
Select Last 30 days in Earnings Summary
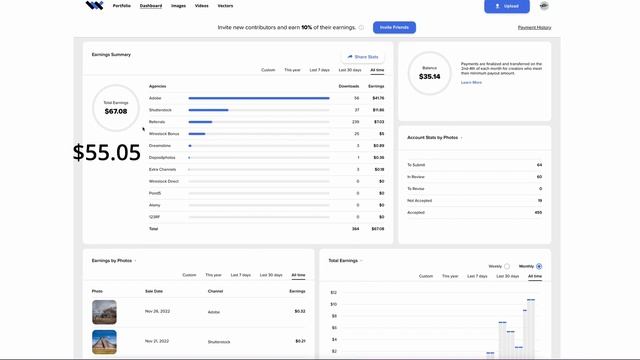tap(350, 70)
